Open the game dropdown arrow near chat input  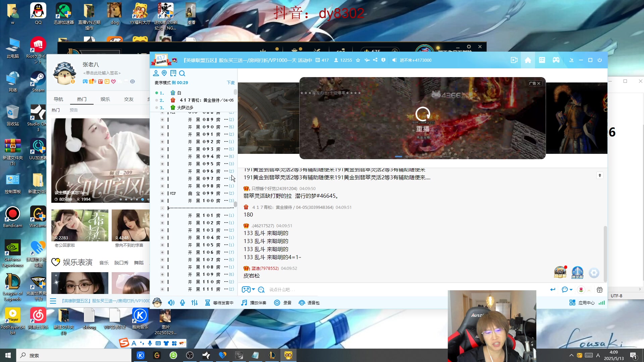pos(254,290)
